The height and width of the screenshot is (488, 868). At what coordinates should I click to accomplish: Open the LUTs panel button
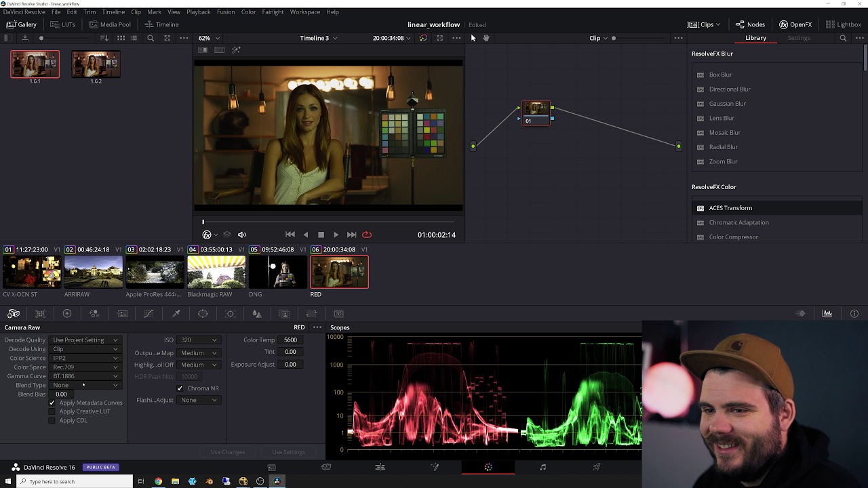tap(63, 24)
